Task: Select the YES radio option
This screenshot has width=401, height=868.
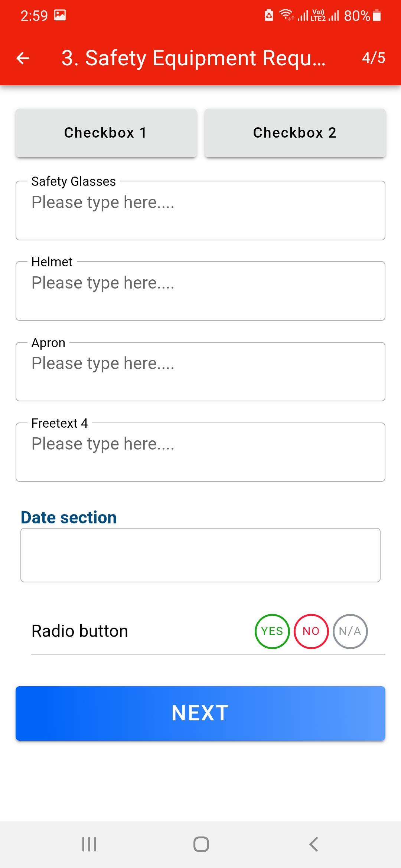Action: tap(272, 631)
